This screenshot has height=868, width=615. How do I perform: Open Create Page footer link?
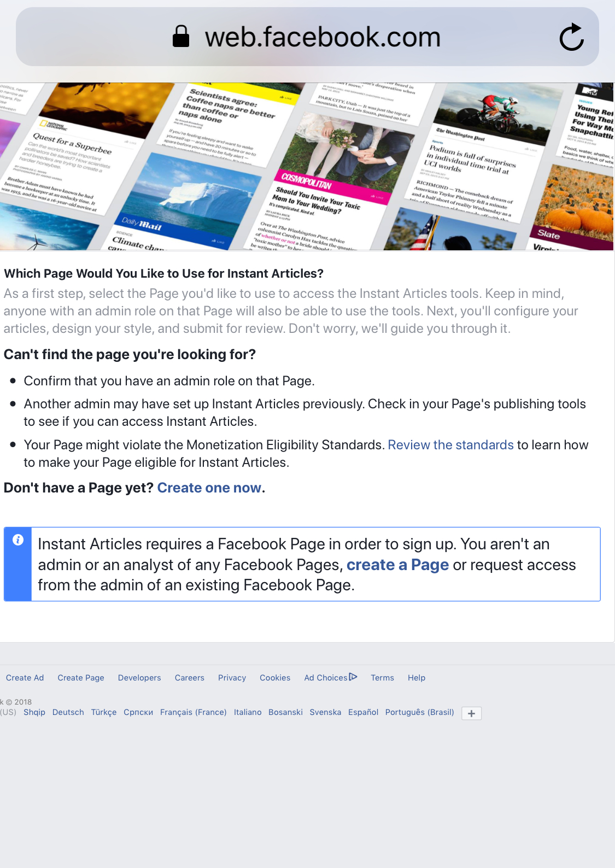pyautogui.click(x=81, y=678)
